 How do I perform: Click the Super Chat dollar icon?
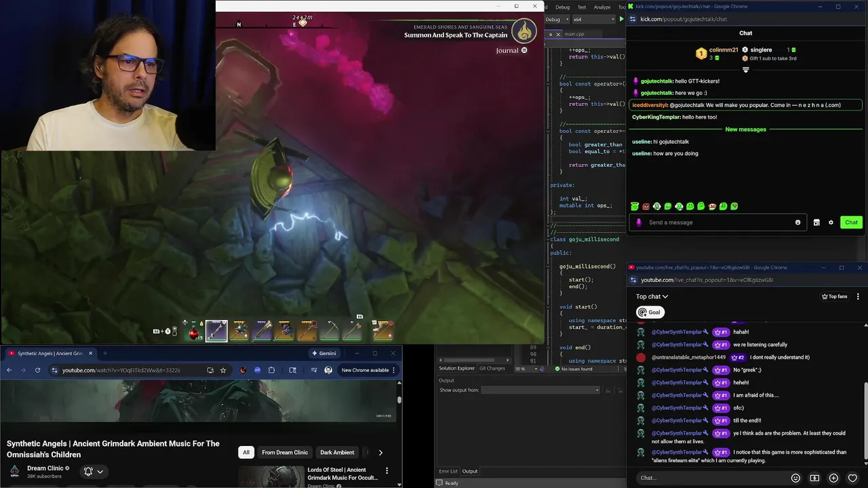(x=814, y=478)
